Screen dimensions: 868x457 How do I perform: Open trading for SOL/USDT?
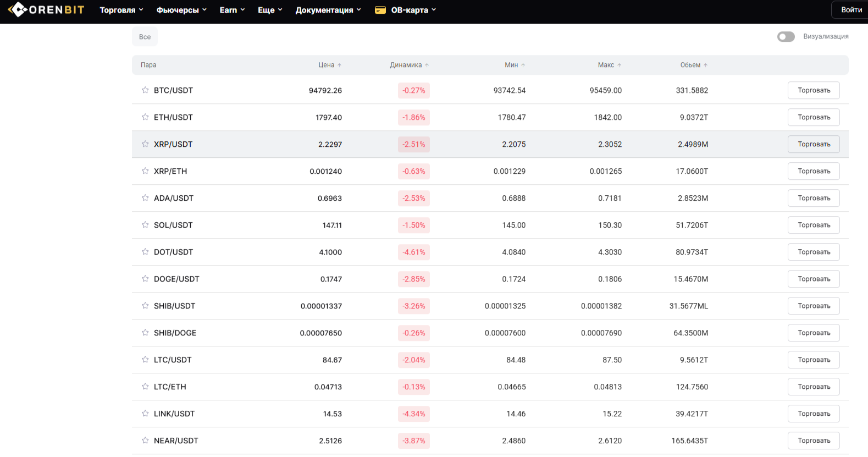(814, 225)
